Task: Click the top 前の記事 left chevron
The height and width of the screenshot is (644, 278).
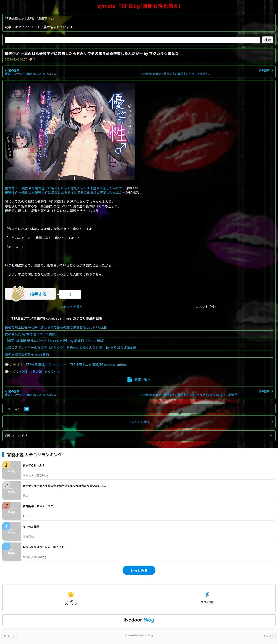Action: [6, 70]
